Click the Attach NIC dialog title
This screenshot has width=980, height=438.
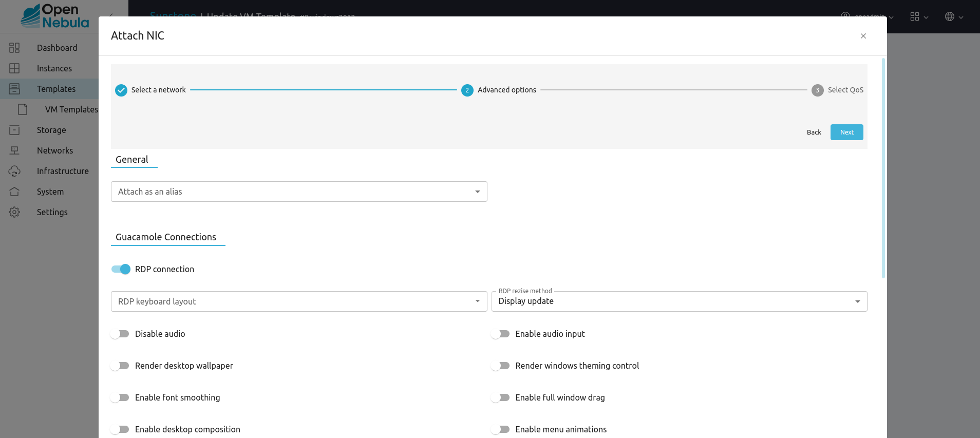coord(138,35)
